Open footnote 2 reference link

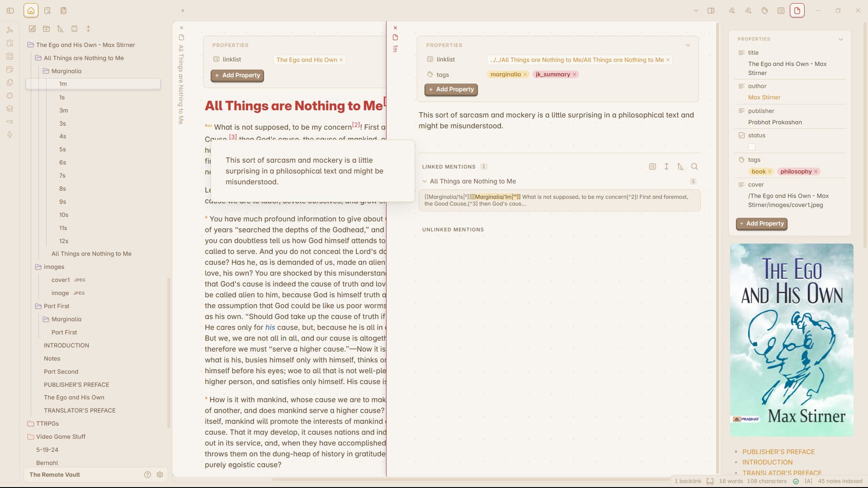(x=356, y=125)
